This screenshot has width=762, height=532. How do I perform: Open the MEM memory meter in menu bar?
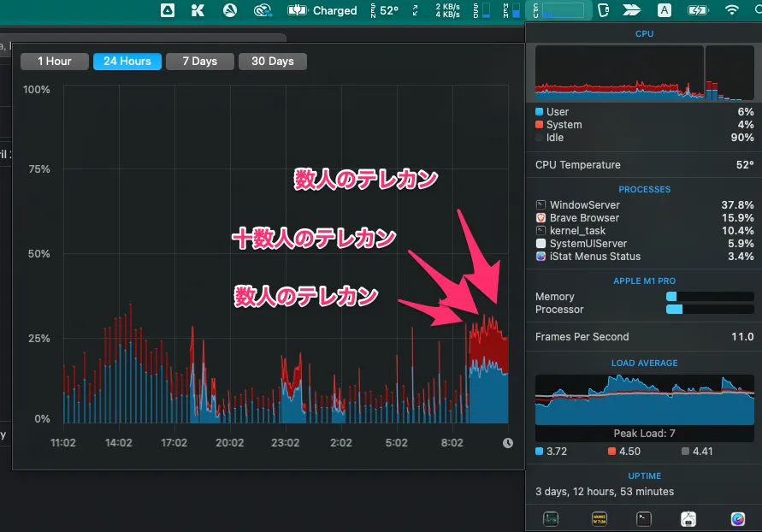coord(511,10)
